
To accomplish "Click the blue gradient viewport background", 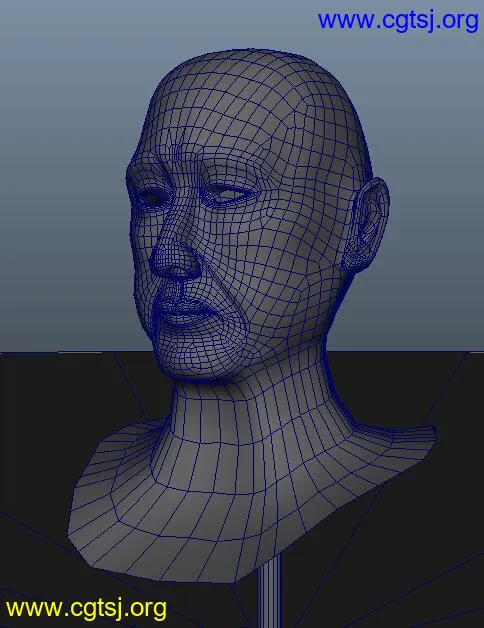I will 60,160.
